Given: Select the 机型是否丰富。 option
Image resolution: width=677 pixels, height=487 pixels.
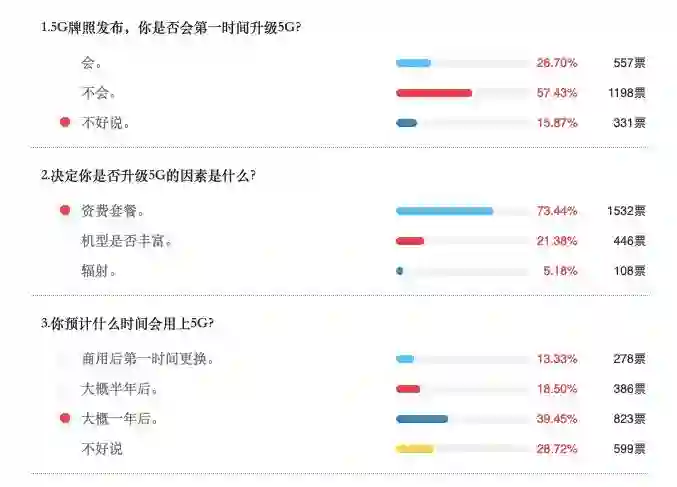Looking at the screenshot, I should pyautogui.click(x=120, y=241).
